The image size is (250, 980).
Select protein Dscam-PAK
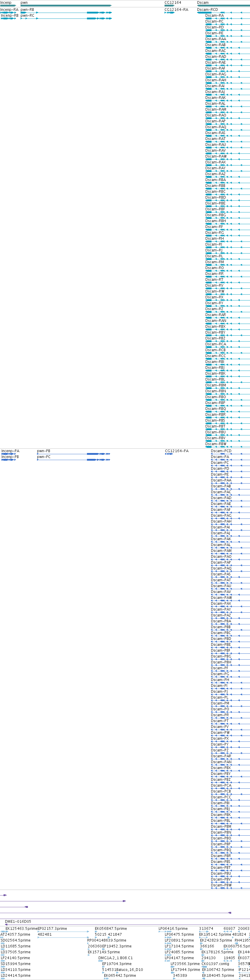coord(221,539)
